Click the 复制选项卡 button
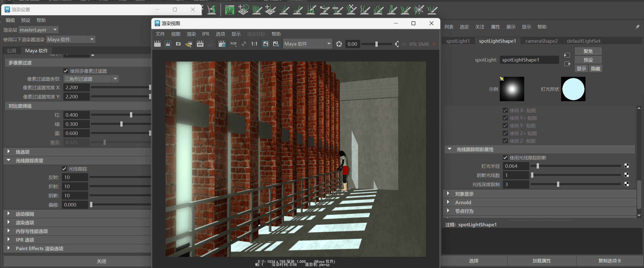The width and height of the screenshot is (644, 268). (610, 261)
